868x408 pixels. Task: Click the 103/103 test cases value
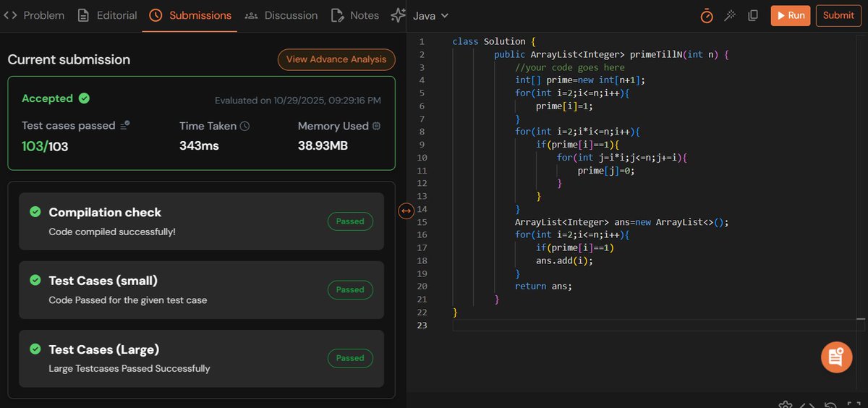pos(45,146)
